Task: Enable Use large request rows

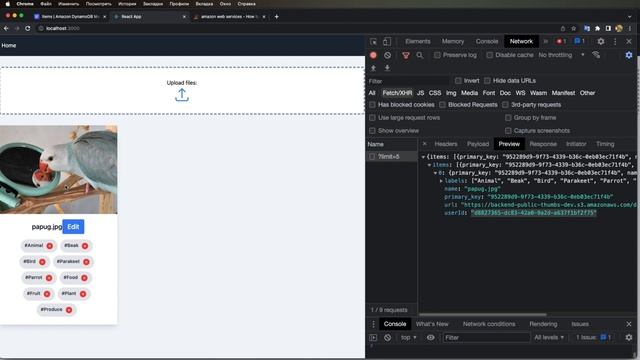Action: tap(372, 118)
